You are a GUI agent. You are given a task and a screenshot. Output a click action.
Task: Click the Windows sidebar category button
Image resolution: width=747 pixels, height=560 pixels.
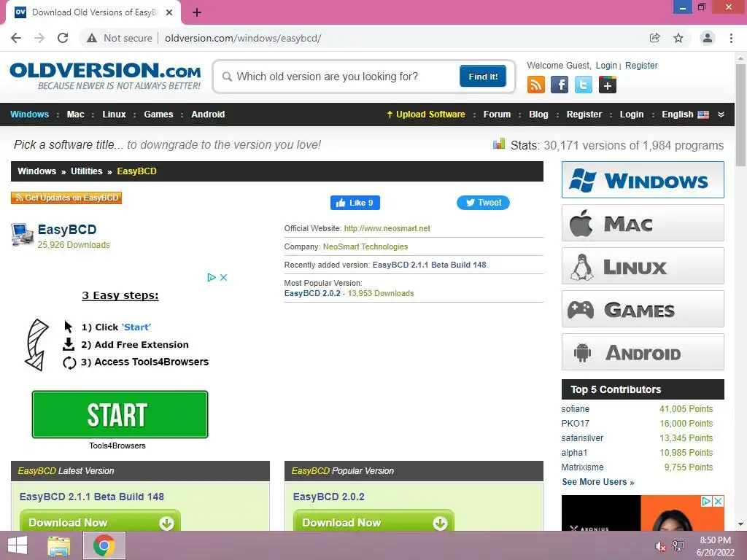pos(643,179)
